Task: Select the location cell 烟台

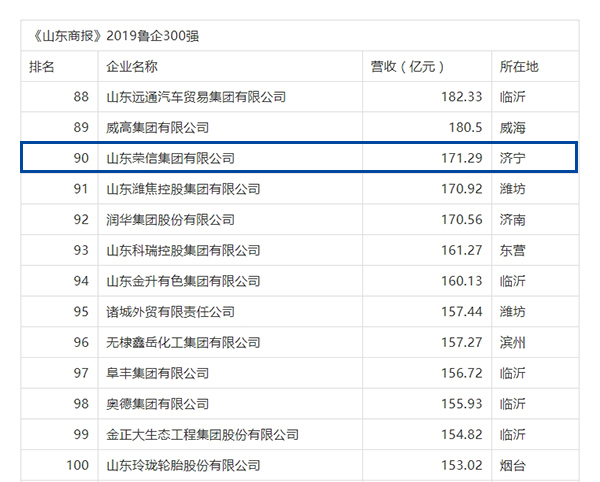Action: (x=512, y=465)
